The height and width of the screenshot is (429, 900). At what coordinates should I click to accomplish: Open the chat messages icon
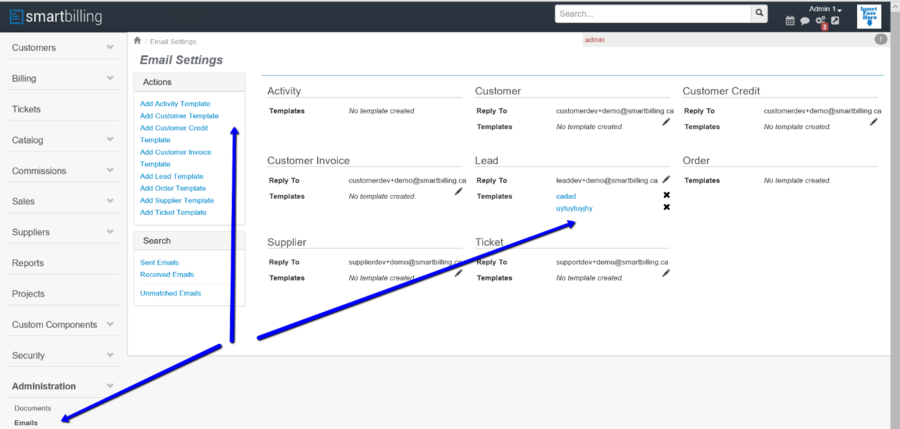coord(805,21)
